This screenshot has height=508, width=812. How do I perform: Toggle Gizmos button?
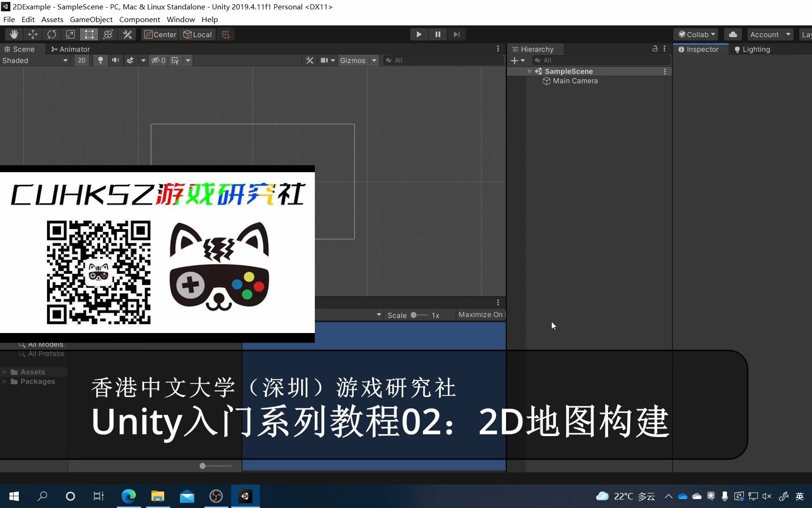(353, 60)
